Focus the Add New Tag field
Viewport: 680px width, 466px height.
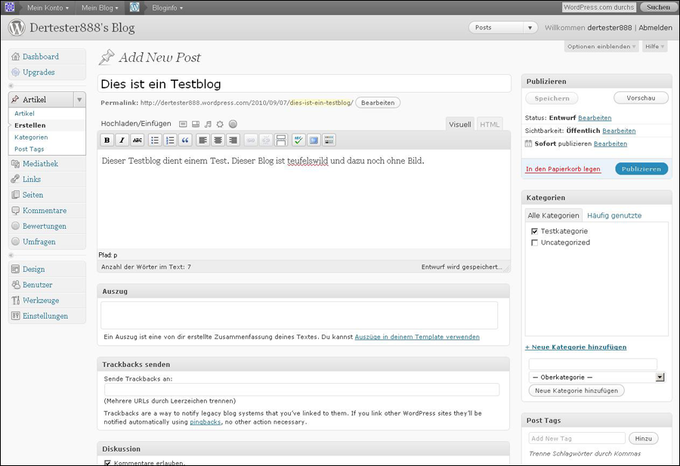coord(577,438)
